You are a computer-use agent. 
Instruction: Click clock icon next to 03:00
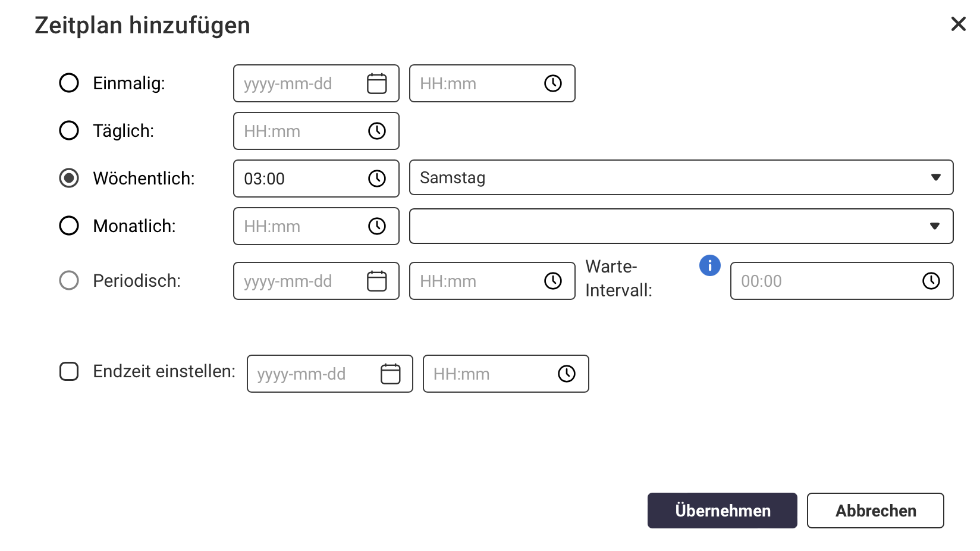pos(377,179)
